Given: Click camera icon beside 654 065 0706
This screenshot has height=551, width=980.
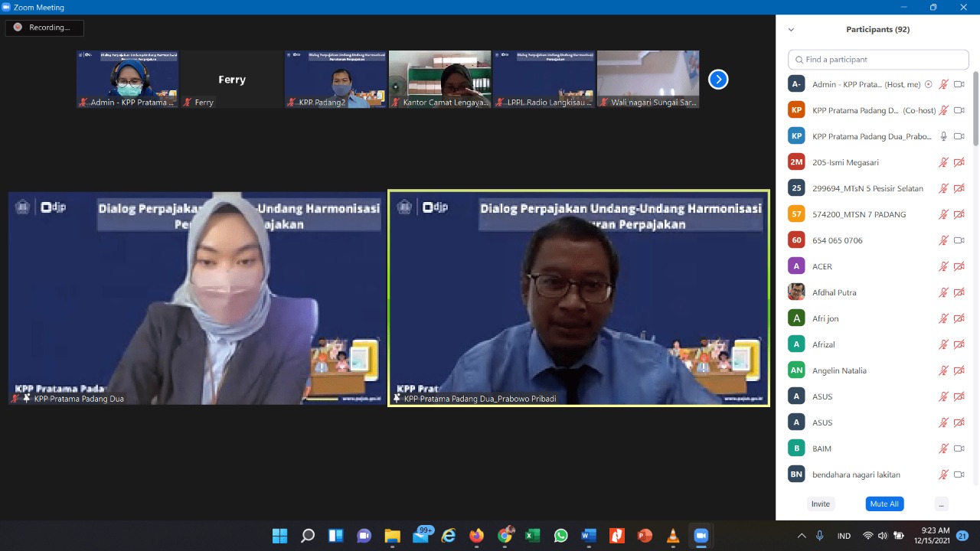Looking at the screenshot, I should 959,240.
